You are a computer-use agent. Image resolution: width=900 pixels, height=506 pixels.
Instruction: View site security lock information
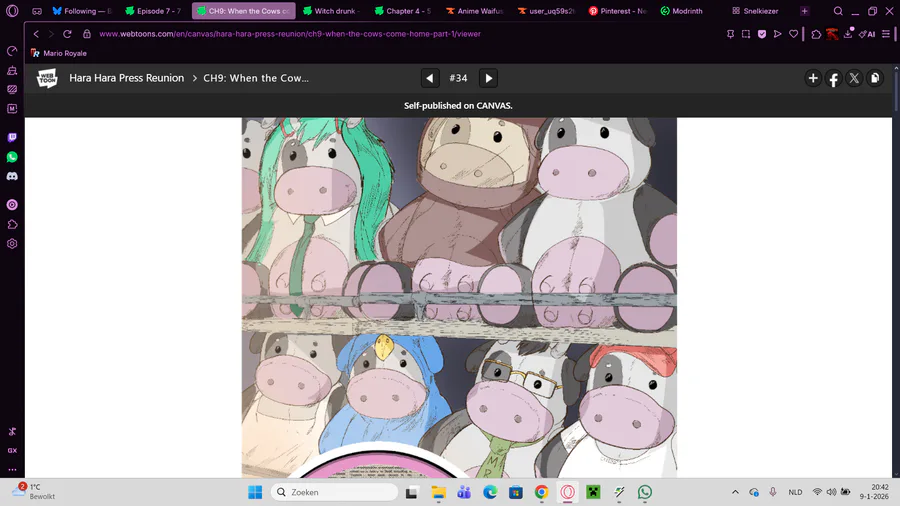point(87,34)
